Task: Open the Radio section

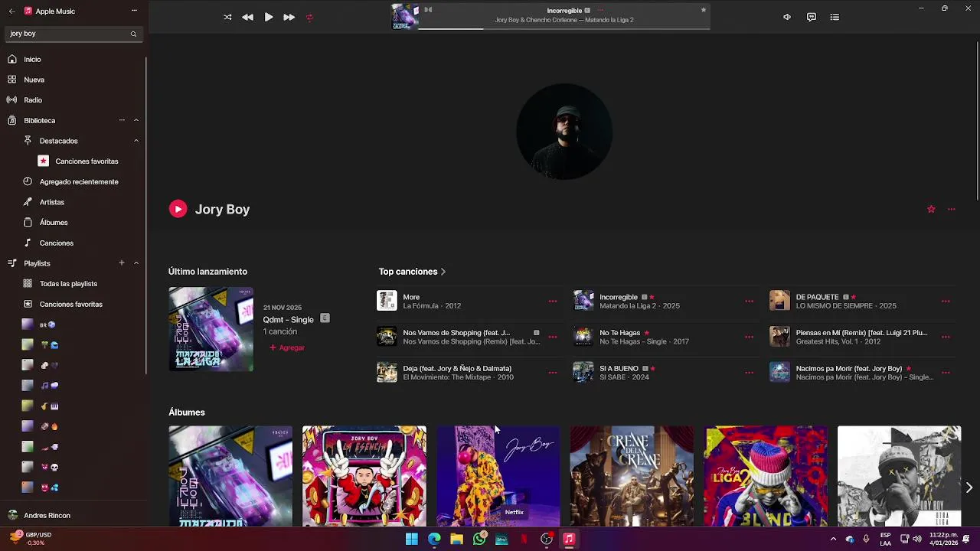Action: [x=73, y=99]
